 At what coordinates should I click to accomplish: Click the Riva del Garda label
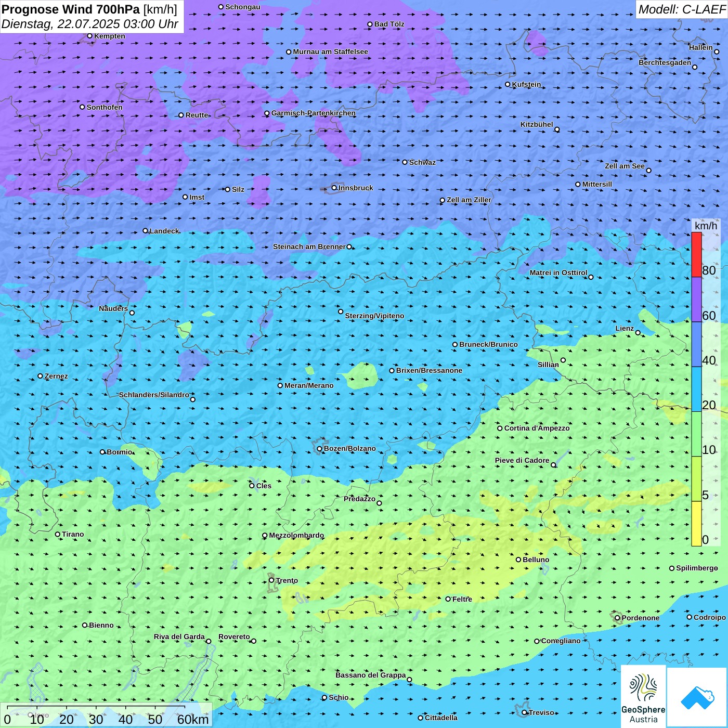179,636
